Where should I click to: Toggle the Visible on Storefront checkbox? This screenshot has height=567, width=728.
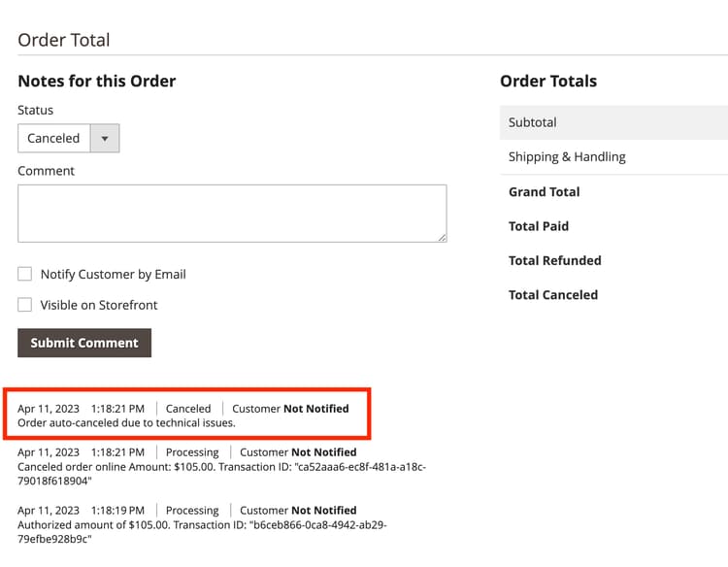tap(25, 305)
